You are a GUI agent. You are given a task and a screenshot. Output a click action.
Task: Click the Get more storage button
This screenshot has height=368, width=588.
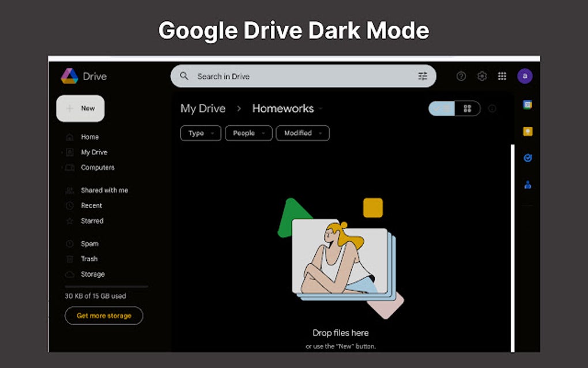point(103,316)
